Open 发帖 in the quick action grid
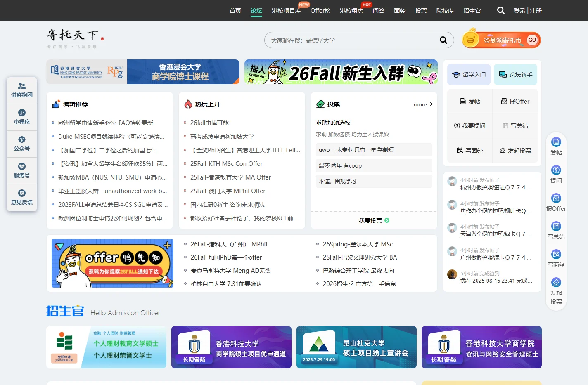 tap(470, 102)
